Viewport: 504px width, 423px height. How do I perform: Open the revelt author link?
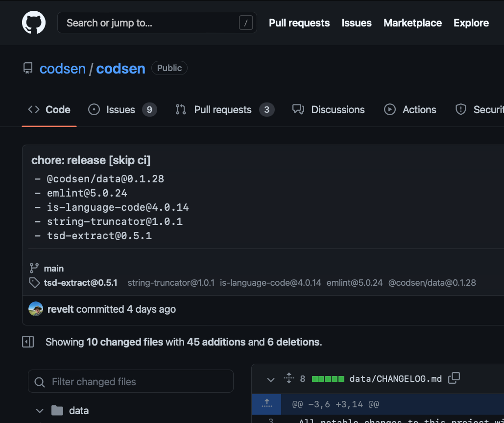pos(60,309)
